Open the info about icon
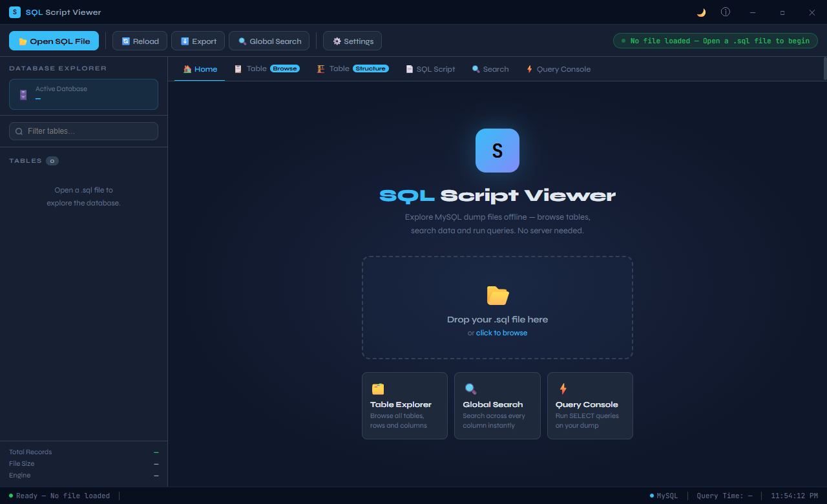 point(726,12)
